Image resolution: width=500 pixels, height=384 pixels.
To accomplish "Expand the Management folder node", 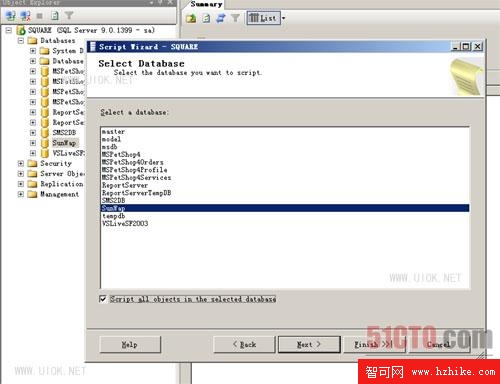I will pyautogui.click(x=21, y=194).
